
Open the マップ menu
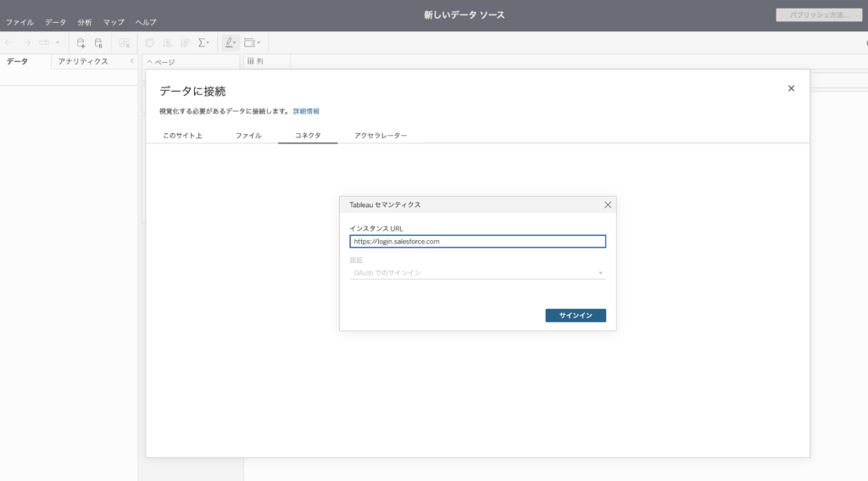(x=114, y=22)
